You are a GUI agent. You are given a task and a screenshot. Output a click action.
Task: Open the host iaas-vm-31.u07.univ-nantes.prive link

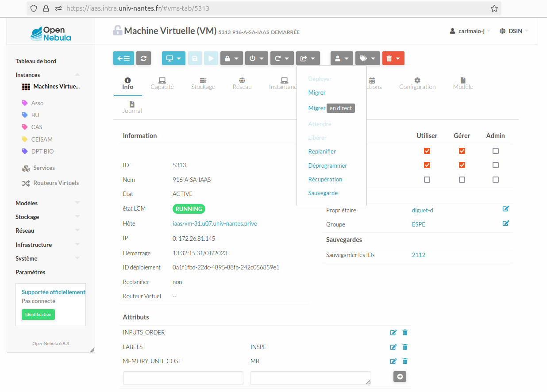point(215,223)
